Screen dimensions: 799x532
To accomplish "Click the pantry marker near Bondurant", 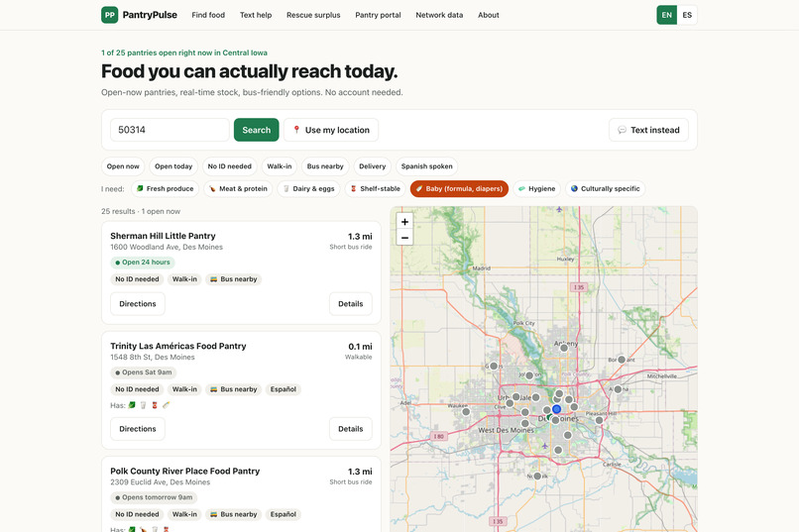I will pyautogui.click(x=622, y=360).
